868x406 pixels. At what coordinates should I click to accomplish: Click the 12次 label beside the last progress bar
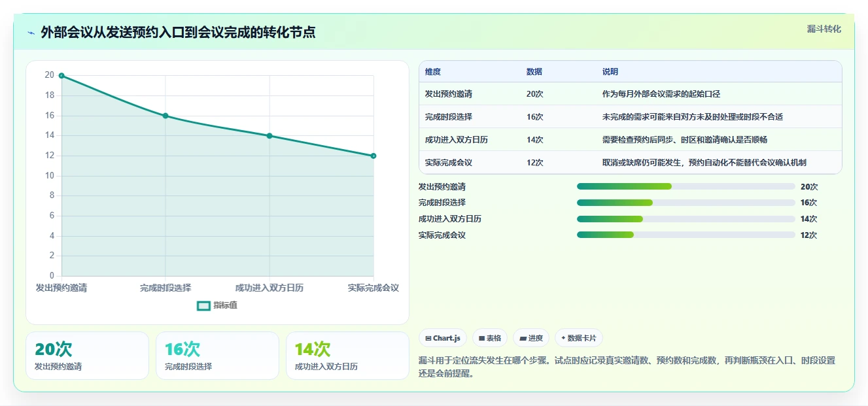tap(809, 235)
